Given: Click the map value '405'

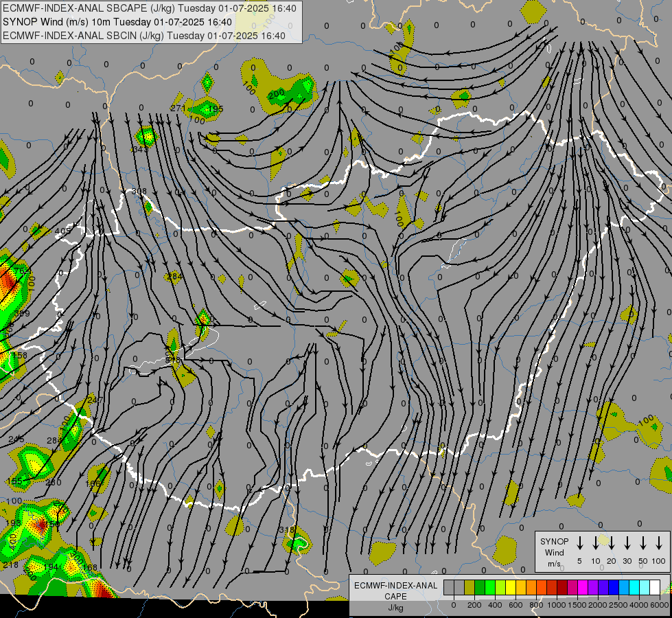Looking at the screenshot, I should 63,231.
